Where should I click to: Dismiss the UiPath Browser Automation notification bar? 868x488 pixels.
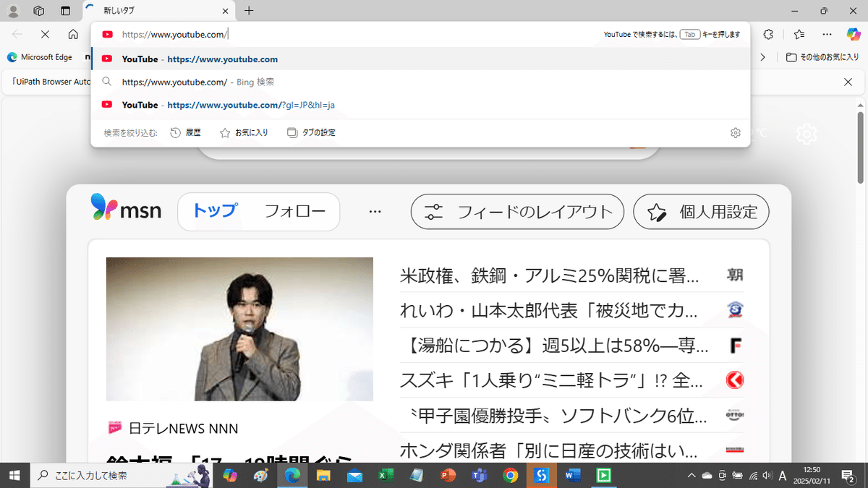tap(848, 82)
